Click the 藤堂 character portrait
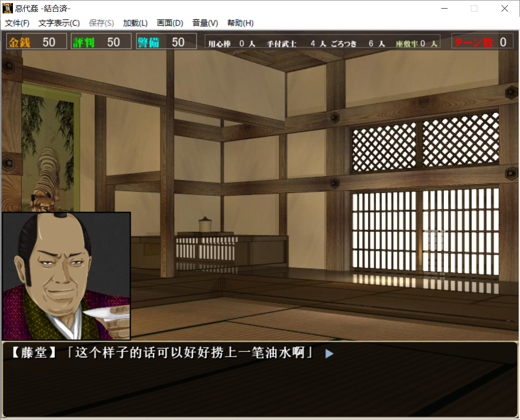The width and height of the screenshot is (520, 420). (66, 276)
